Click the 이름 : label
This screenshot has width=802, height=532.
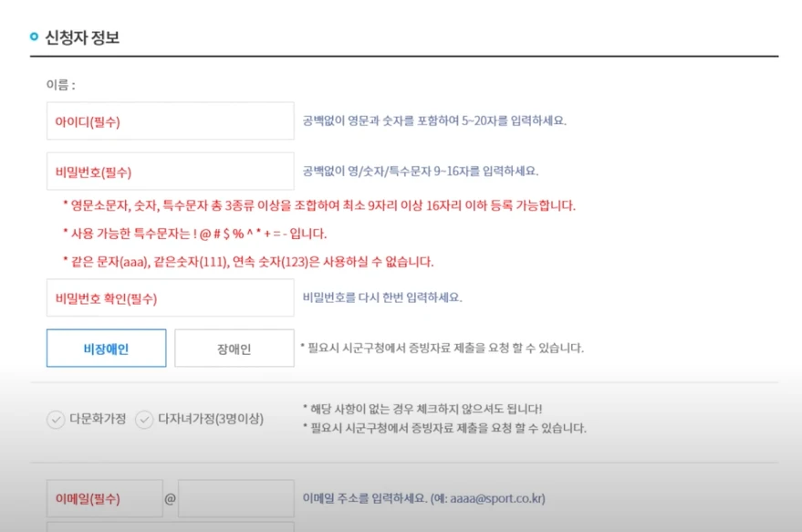pyautogui.click(x=61, y=84)
